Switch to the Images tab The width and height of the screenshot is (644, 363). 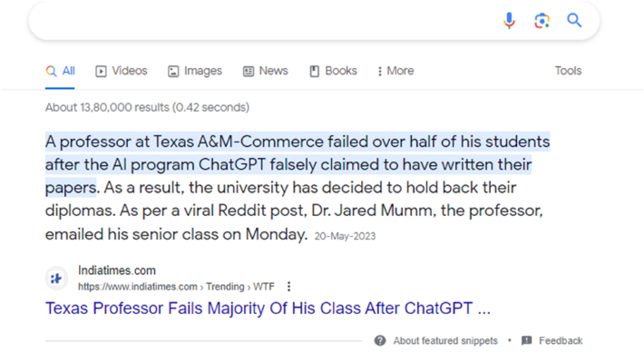[195, 71]
